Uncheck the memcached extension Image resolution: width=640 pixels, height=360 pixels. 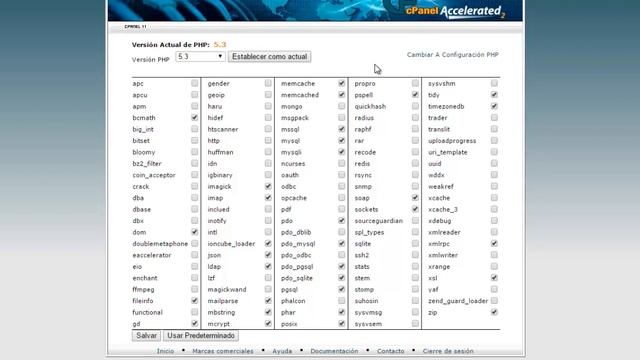(x=342, y=95)
